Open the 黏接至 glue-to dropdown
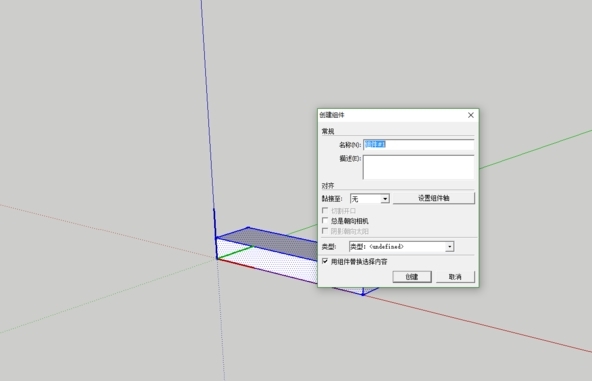The width and height of the screenshot is (592, 381). coord(370,199)
